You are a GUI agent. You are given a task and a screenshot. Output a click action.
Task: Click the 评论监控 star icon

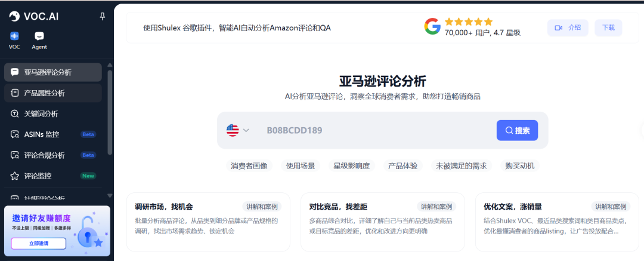[15, 176]
